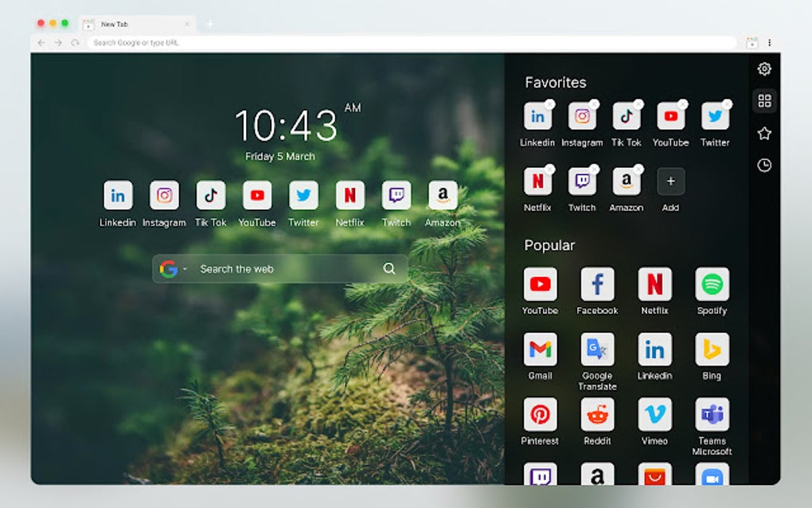This screenshot has width=812, height=508.
Task: Open Zoom at the bottom of Popular
Action: click(x=711, y=476)
